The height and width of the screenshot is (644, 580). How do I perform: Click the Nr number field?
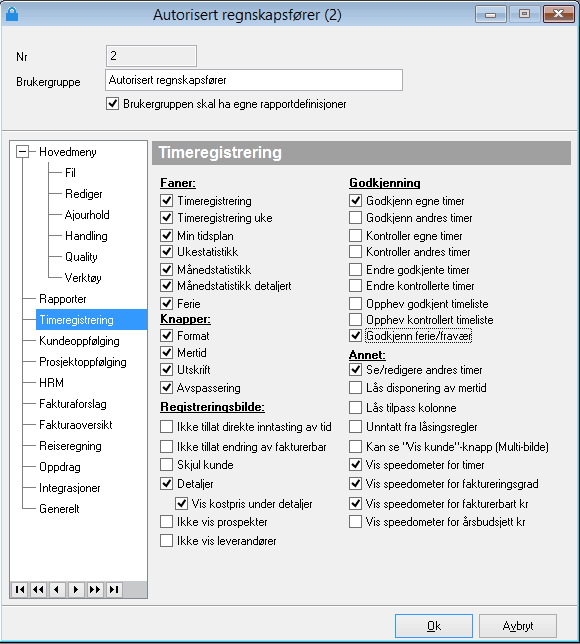coord(151,56)
